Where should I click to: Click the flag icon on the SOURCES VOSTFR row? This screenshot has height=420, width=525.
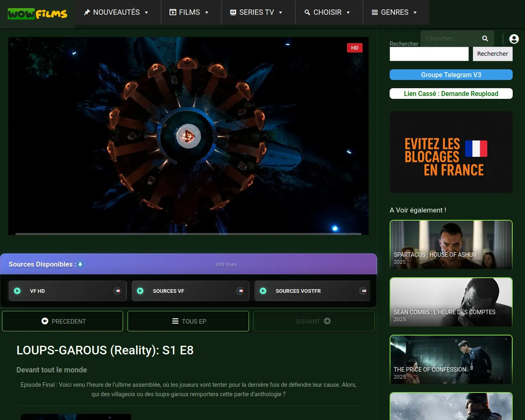coord(363,291)
